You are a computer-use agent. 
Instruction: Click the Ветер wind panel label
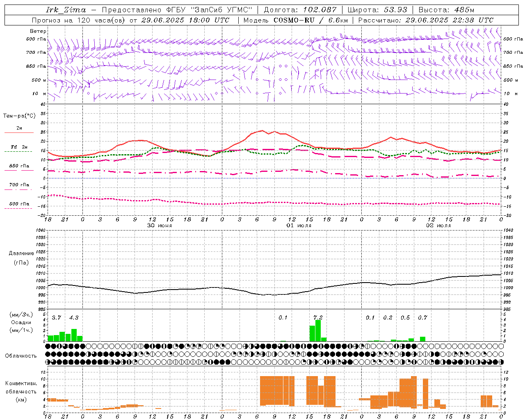coord(38,31)
